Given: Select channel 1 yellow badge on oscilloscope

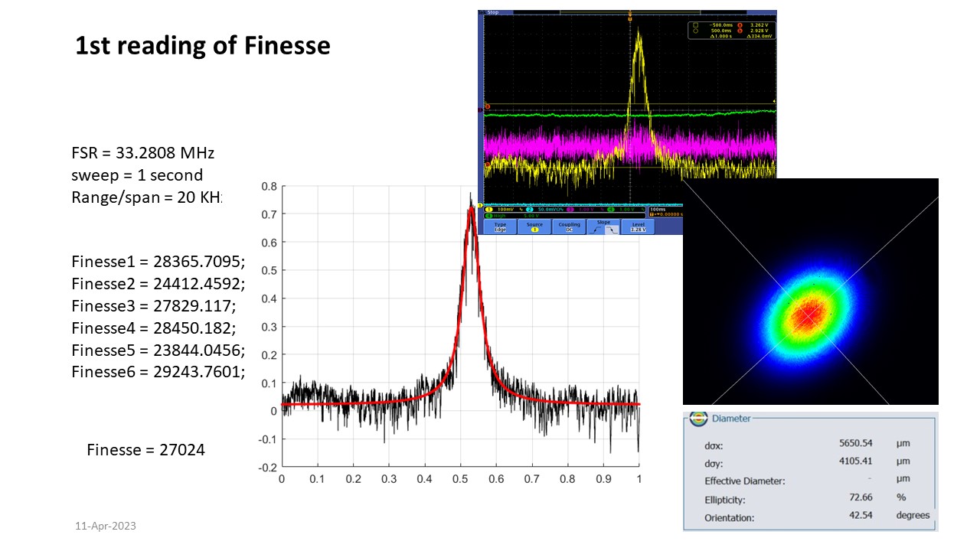Looking at the screenshot, I should tap(488, 209).
